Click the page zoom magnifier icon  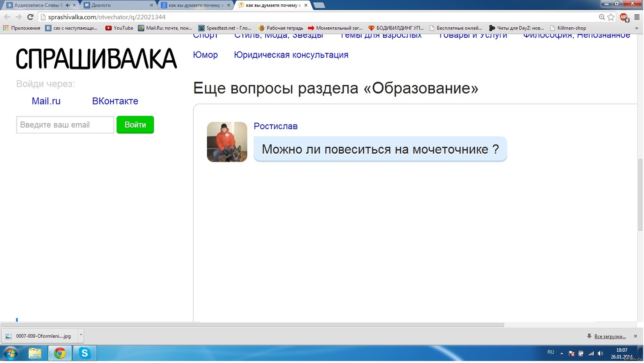tap(602, 17)
